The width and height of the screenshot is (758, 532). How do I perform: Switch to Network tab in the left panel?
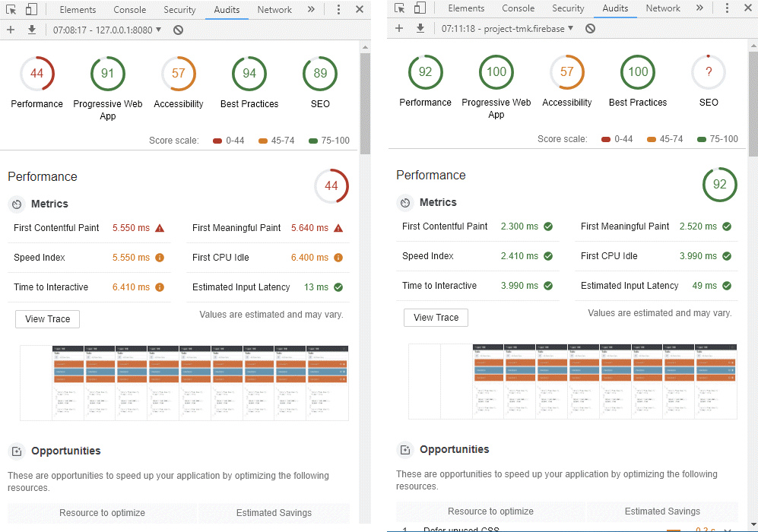274,10
